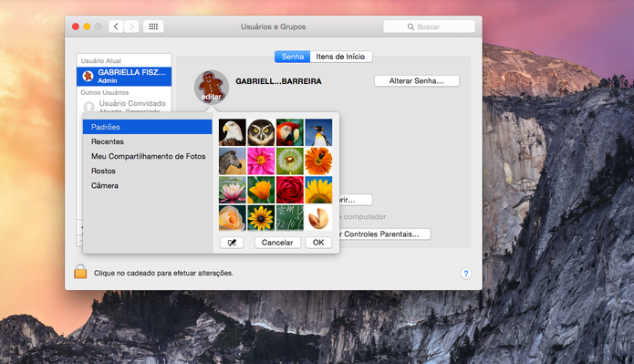Select the dandelion profile picture
Viewport: 634px width, 364px height.
tap(289, 161)
